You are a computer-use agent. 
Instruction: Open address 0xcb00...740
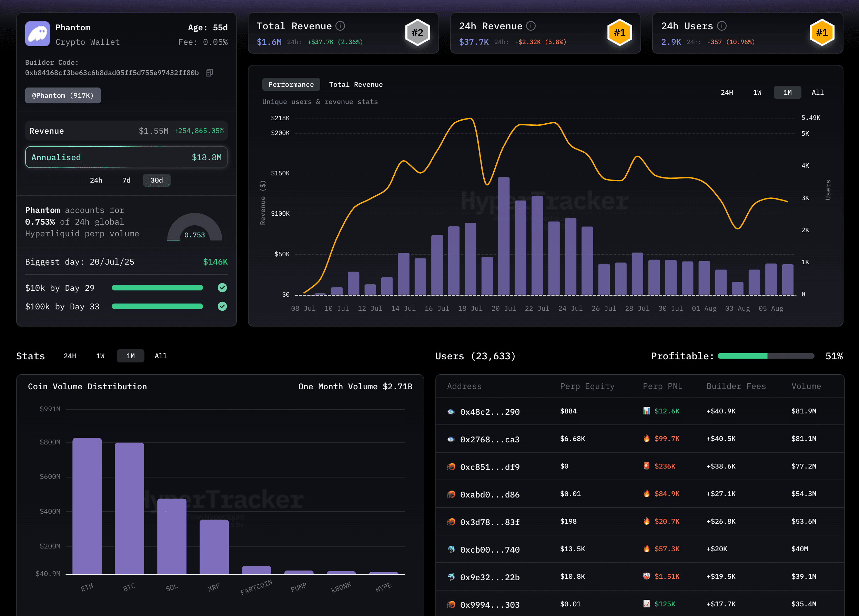tap(490, 550)
